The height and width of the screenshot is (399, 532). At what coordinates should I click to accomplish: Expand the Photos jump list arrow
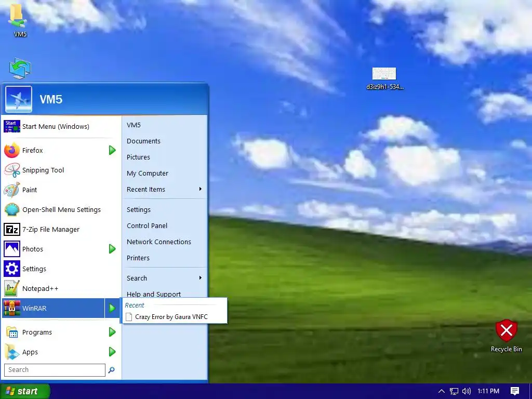click(x=112, y=249)
